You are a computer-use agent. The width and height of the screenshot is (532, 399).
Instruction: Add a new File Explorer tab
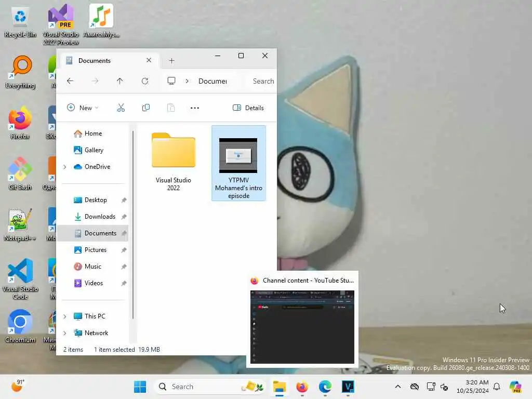pyautogui.click(x=171, y=61)
